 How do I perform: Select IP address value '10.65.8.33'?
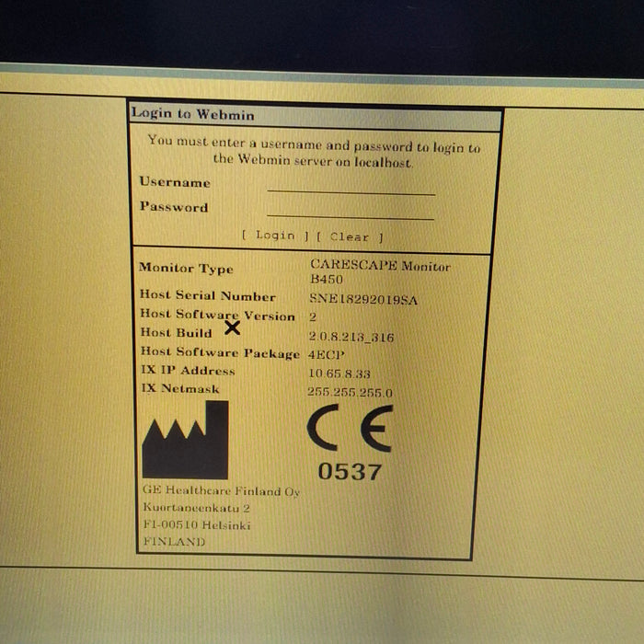click(x=339, y=374)
